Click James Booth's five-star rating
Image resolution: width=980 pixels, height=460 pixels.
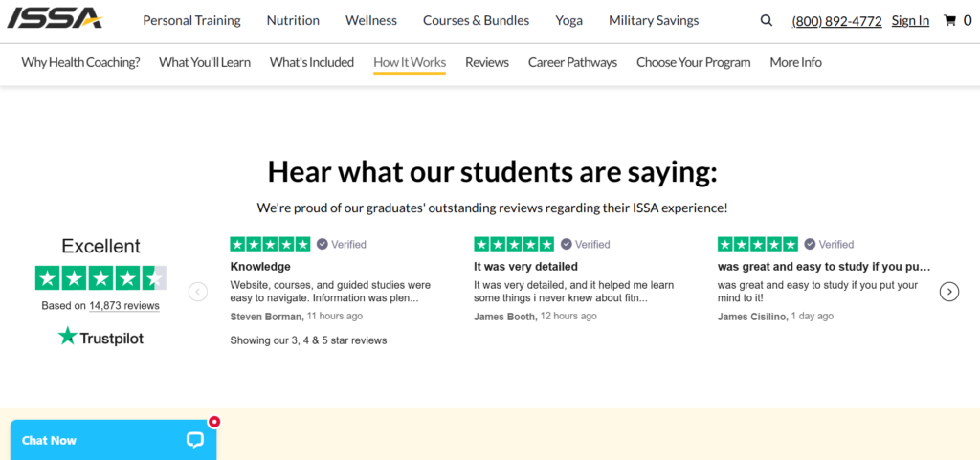pos(514,244)
